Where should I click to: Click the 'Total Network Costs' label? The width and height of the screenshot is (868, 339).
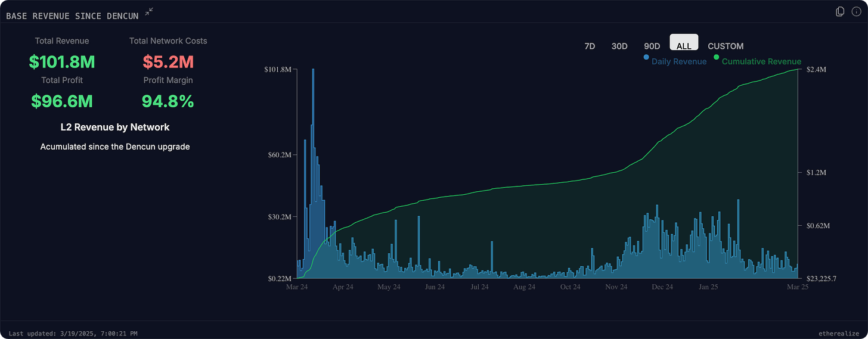point(168,41)
